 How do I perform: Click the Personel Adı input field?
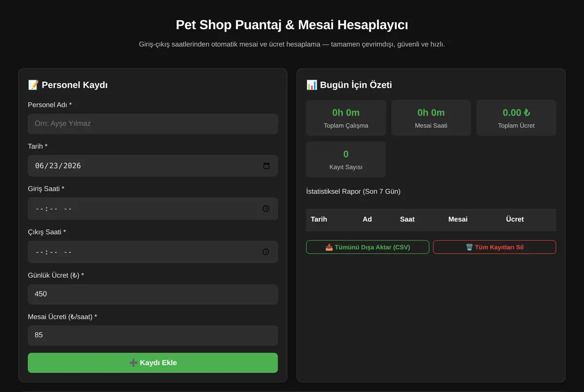pyautogui.click(x=153, y=124)
